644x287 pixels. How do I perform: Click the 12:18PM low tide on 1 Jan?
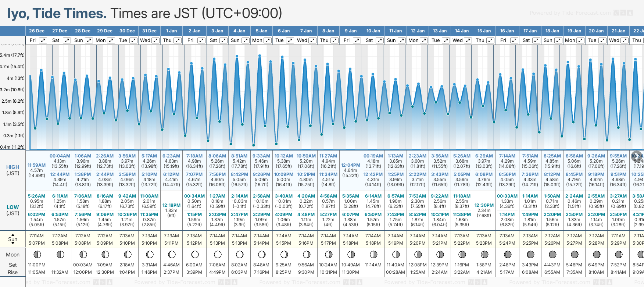tap(171, 205)
